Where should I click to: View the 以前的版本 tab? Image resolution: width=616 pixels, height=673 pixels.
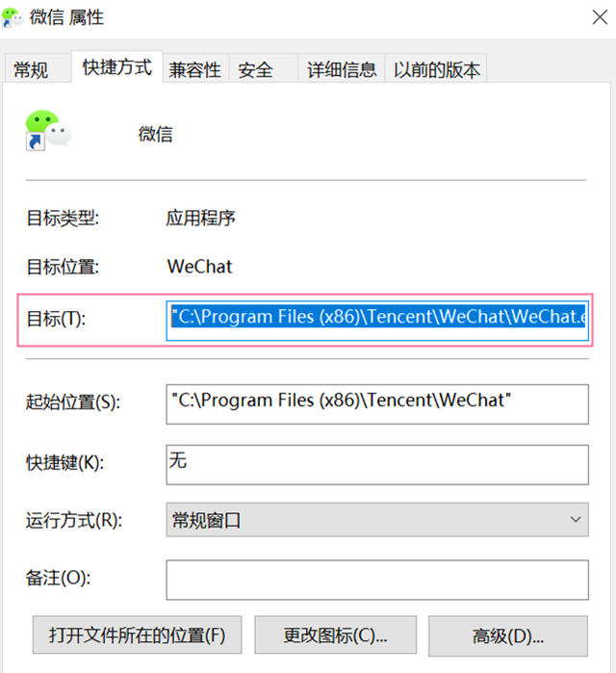[436, 68]
